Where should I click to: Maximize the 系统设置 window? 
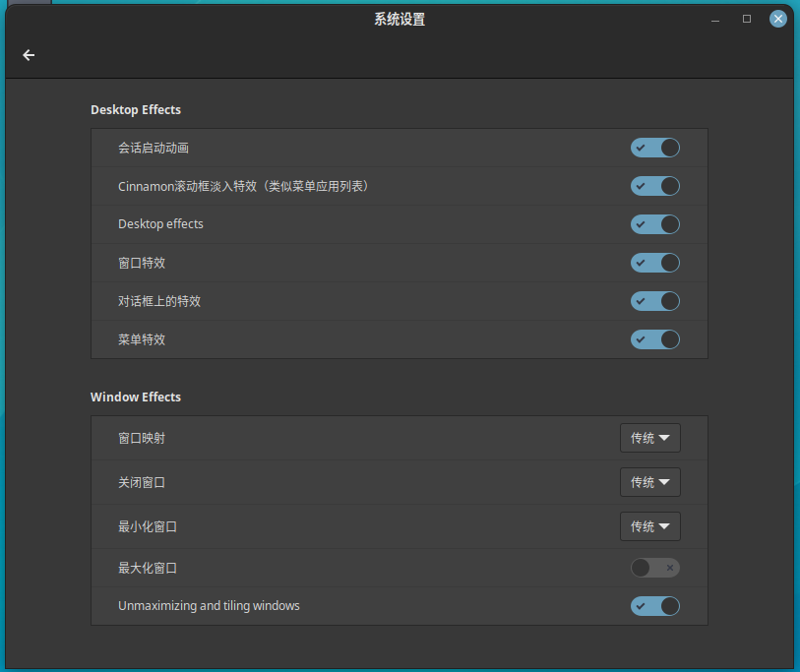pyautogui.click(x=747, y=19)
